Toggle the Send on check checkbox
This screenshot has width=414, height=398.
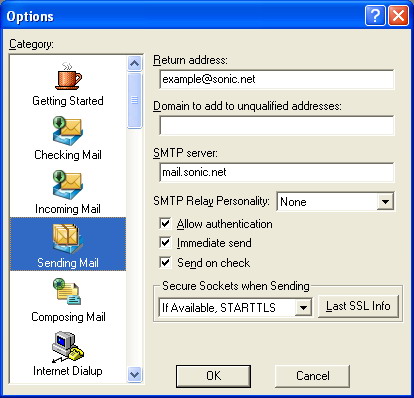(165, 262)
